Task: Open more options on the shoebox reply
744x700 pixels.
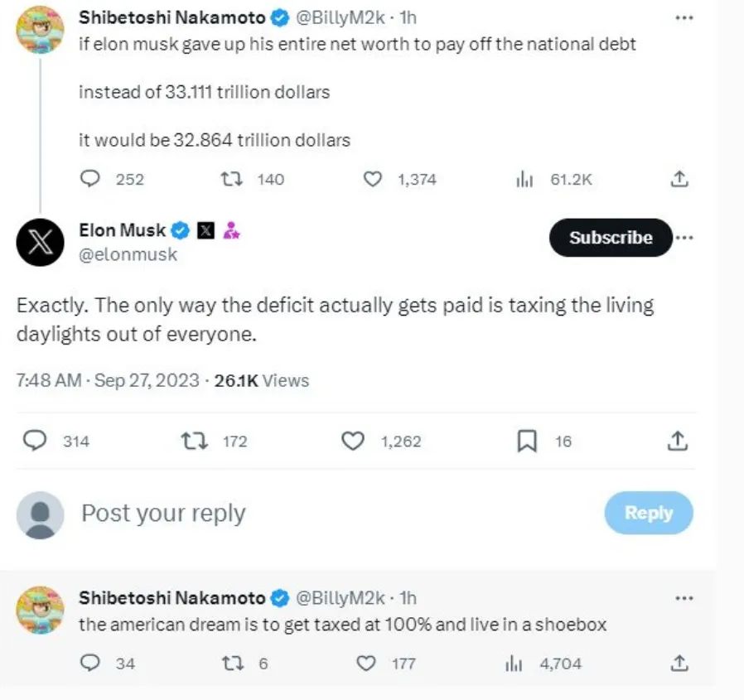Action: point(684,597)
